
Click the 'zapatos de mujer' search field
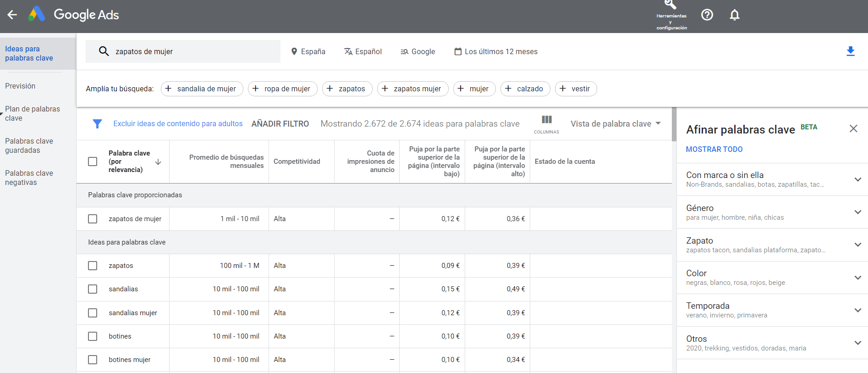pyautogui.click(x=183, y=51)
